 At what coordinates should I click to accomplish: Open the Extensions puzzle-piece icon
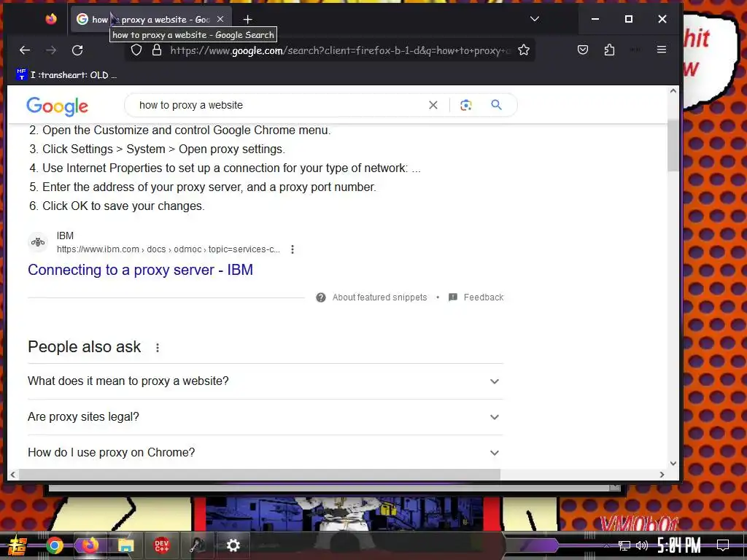[609, 50]
